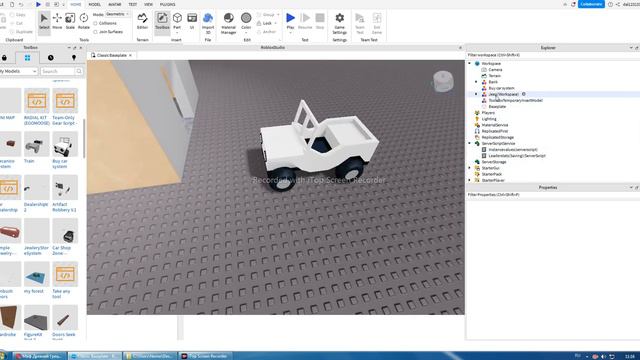Click the Resume test button

tap(305, 22)
